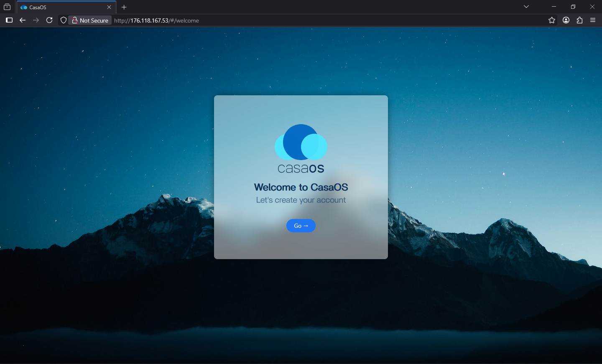Viewport: 602px width, 364px height.
Task: Open the Extensions puzzle-piece icon
Action: coord(579,20)
